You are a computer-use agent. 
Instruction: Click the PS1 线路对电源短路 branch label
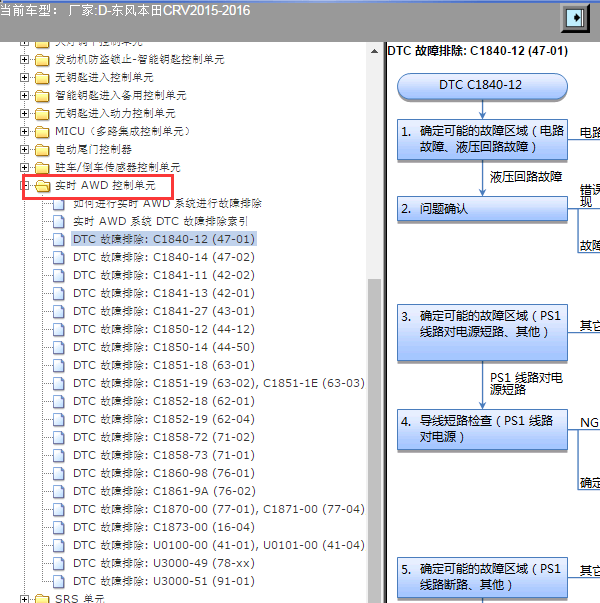526,383
